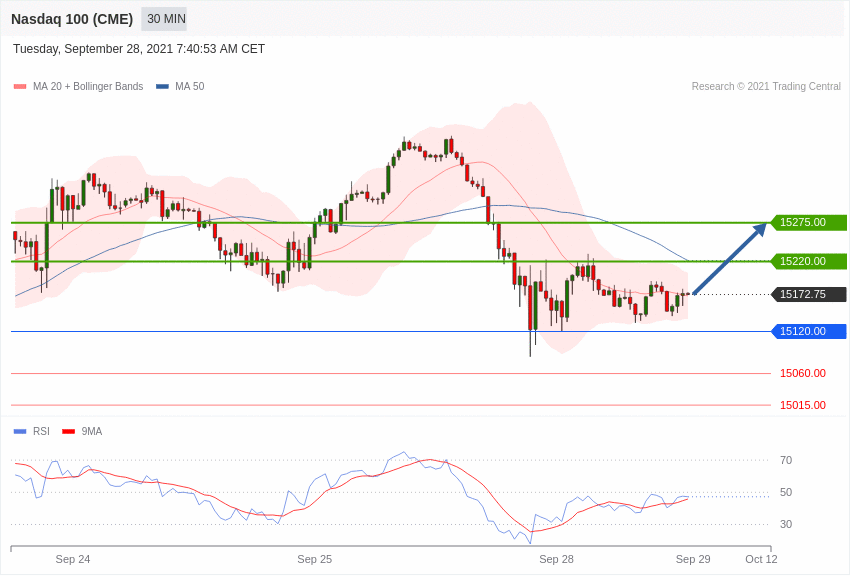The width and height of the screenshot is (850, 576).
Task: Click the RSI 70 level axis label
Action: pyautogui.click(x=786, y=461)
